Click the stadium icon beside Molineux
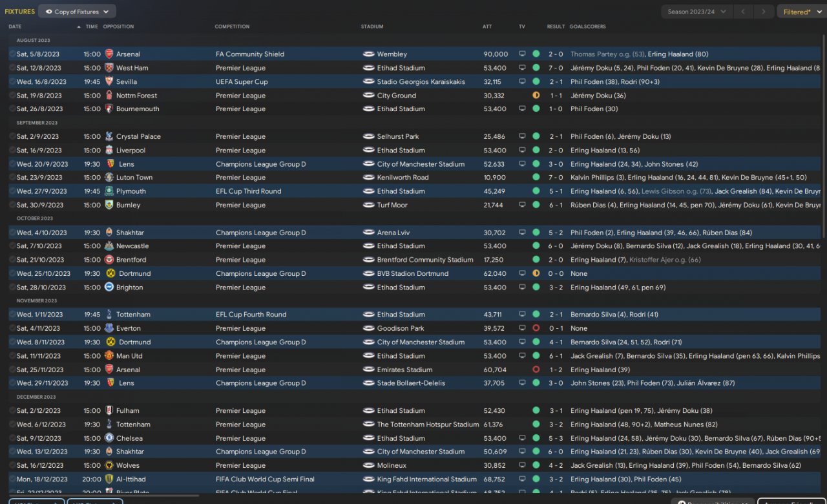The image size is (827, 504). (369, 465)
